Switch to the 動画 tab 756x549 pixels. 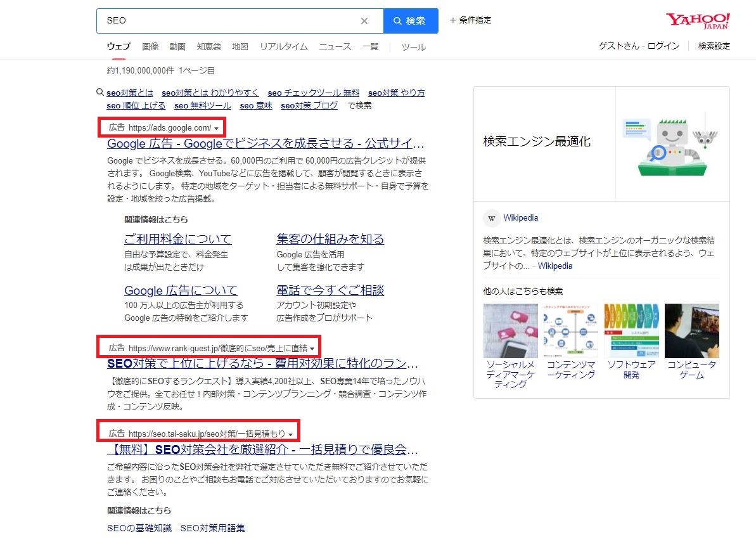[x=177, y=47]
